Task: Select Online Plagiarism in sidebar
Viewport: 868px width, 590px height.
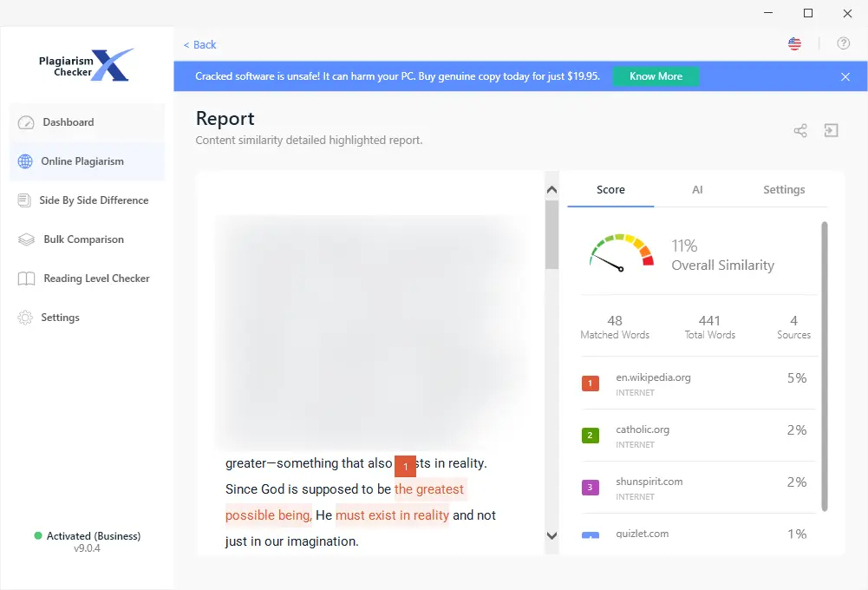Action: 87,161
